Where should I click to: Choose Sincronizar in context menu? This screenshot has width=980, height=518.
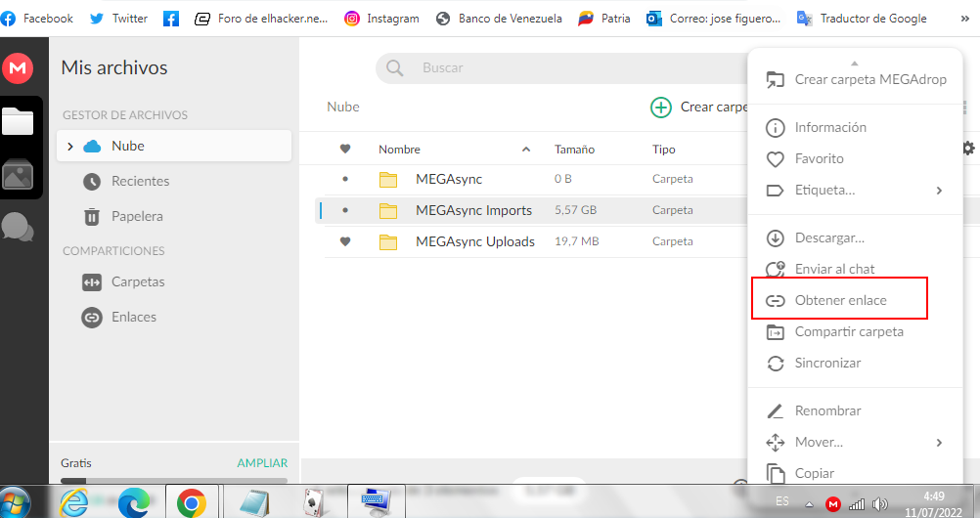855,363
